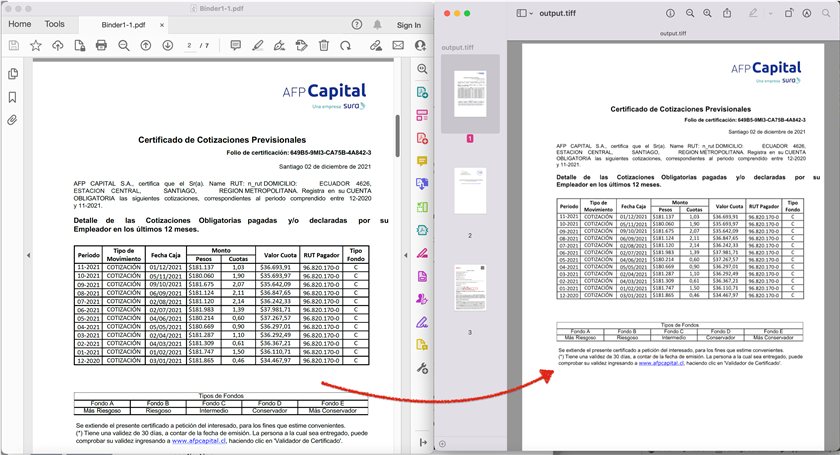This screenshot has width=840, height=455.
Task: Add a comment with the speech bubble tool
Action: pos(235,46)
